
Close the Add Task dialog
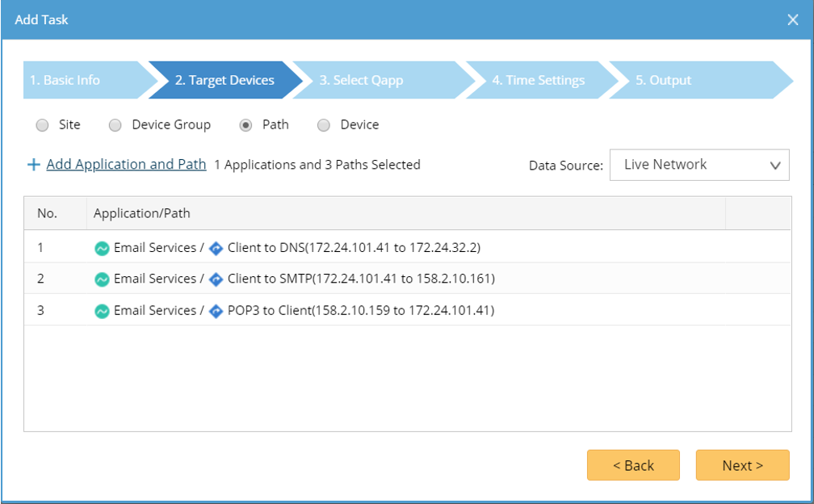tap(793, 20)
